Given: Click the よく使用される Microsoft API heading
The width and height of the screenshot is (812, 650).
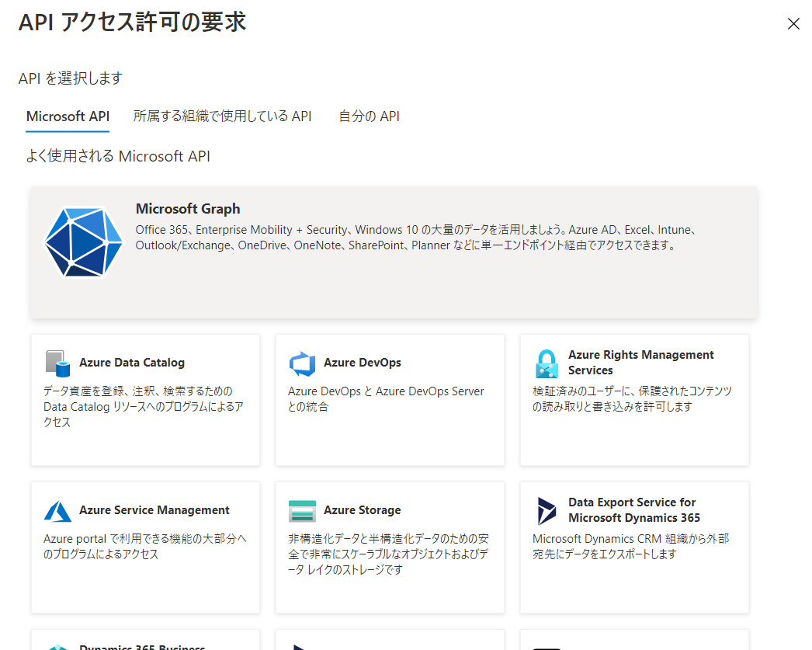Looking at the screenshot, I should tap(118, 156).
